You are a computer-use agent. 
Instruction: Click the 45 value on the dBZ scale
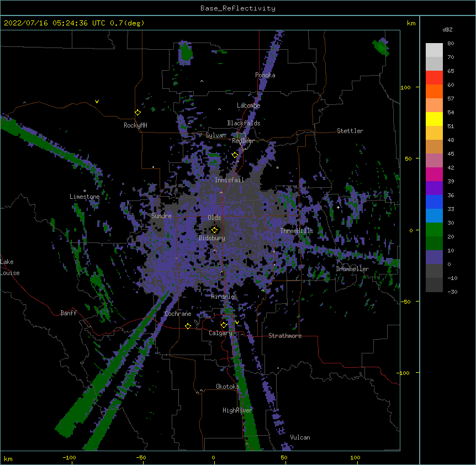point(451,154)
